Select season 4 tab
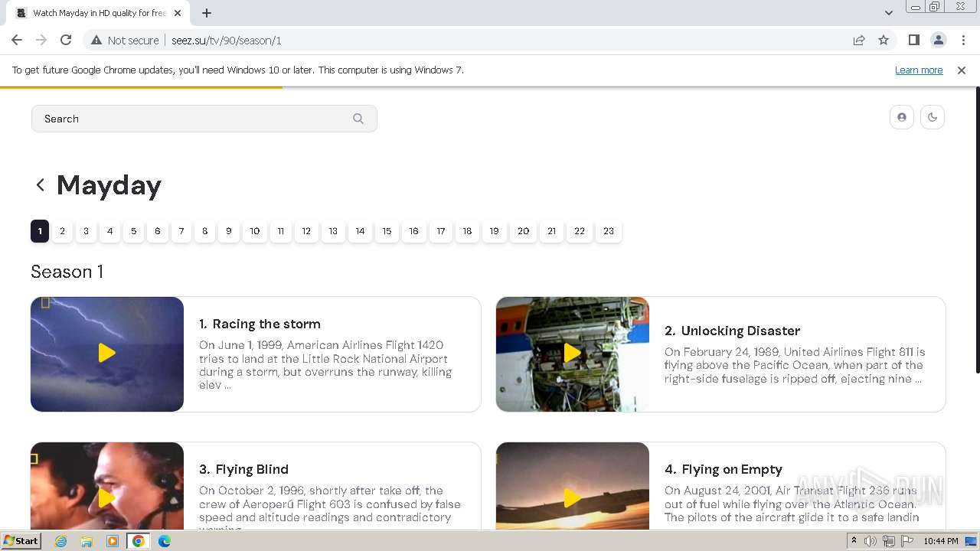The image size is (980, 551). (110, 231)
